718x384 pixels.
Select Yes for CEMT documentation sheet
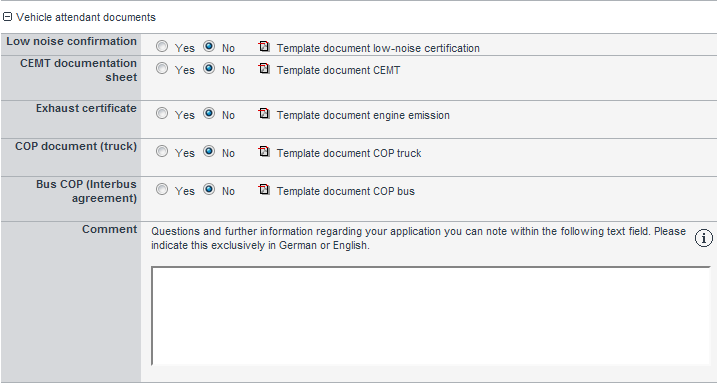(x=162, y=68)
